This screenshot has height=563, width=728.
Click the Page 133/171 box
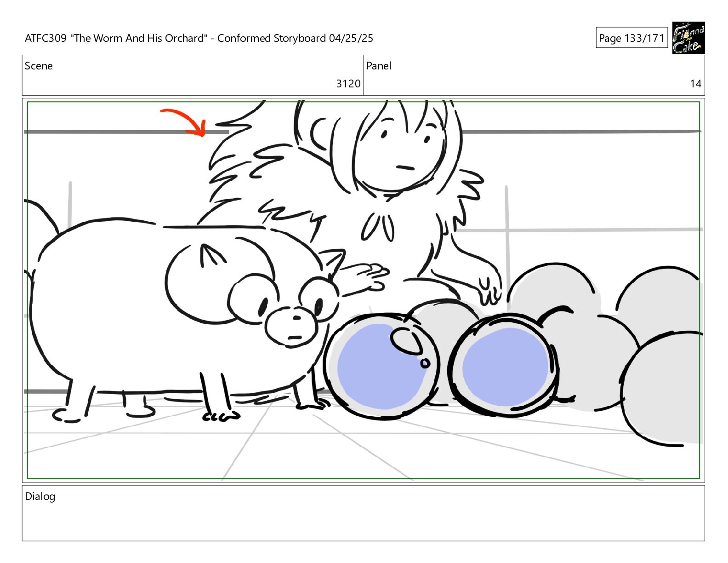coord(631,38)
